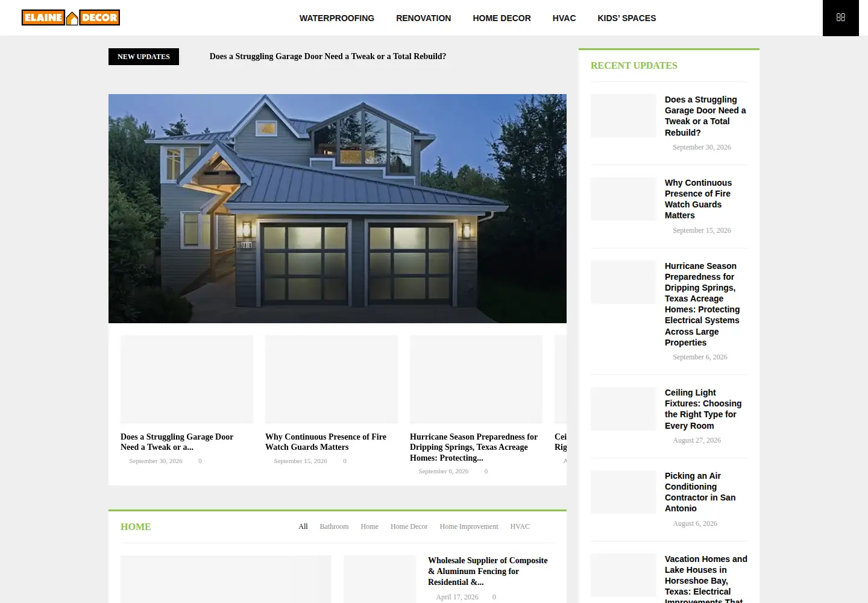The image size is (868, 603).
Task: Select the Home Decor filter tab
Action: tap(409, 526)
